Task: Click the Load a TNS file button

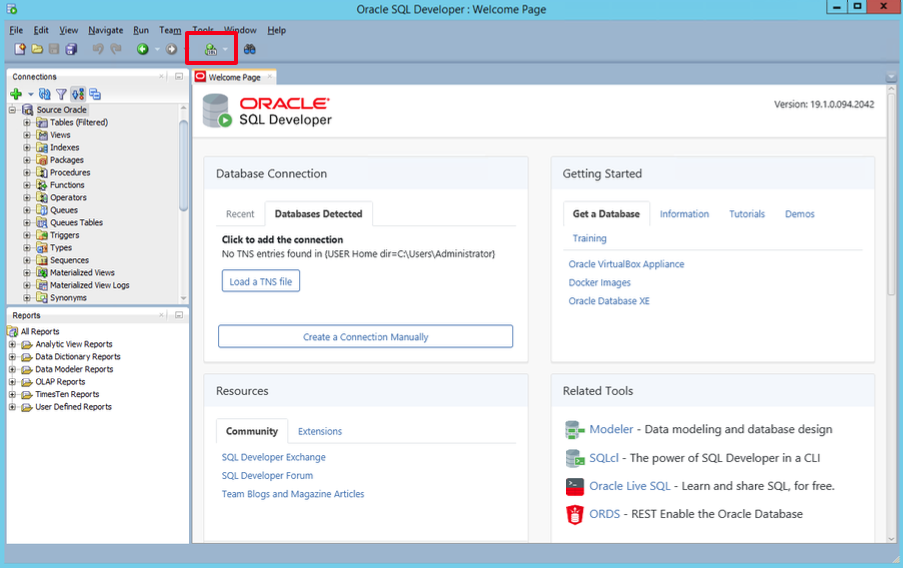Action: click(x=261, y=281)
